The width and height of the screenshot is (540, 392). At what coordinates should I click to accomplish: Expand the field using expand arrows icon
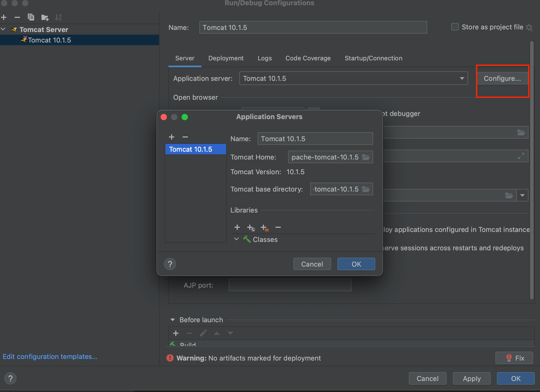pyautogui.click(x=521, y=156)
